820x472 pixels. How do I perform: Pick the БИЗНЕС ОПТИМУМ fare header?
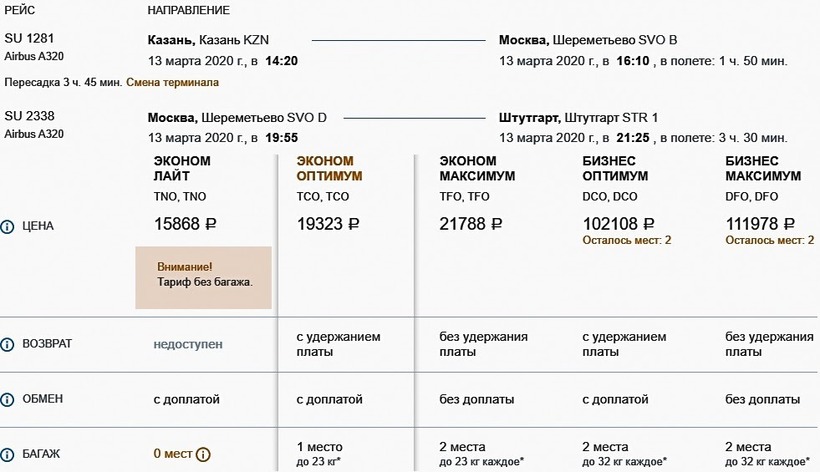click(x=615, y=168)
